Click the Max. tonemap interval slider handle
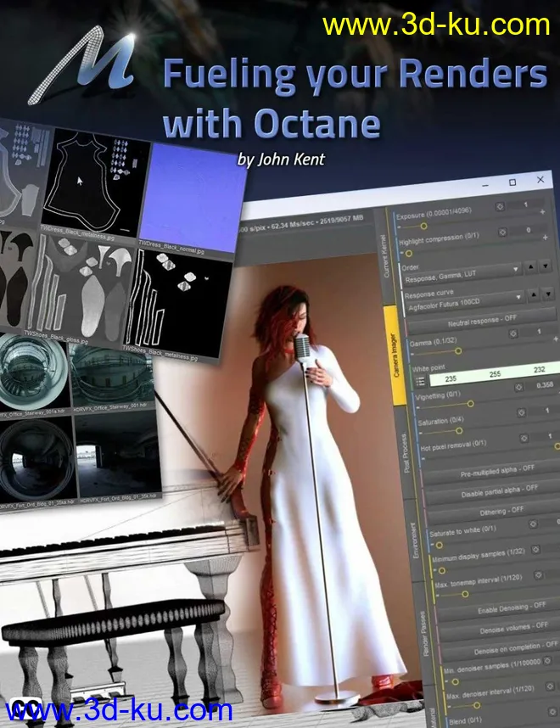560x728 pixels. [x=465, y=594]
